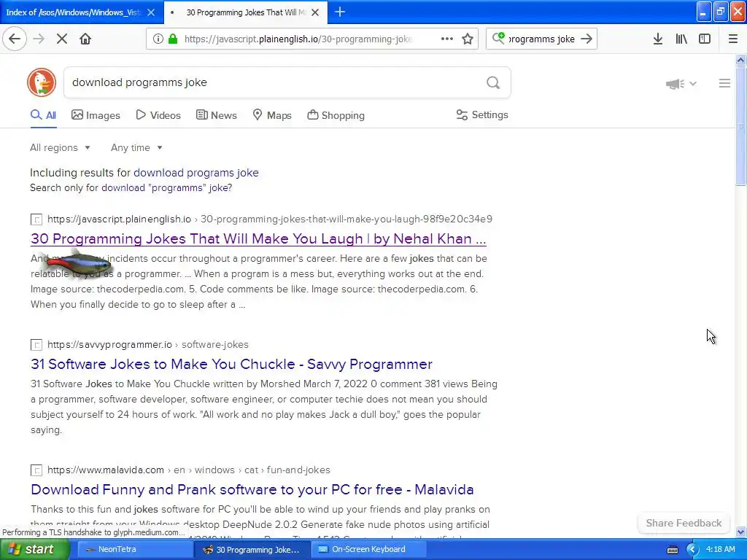Click the https://javascript.plainenglish.io result URL

119,219
